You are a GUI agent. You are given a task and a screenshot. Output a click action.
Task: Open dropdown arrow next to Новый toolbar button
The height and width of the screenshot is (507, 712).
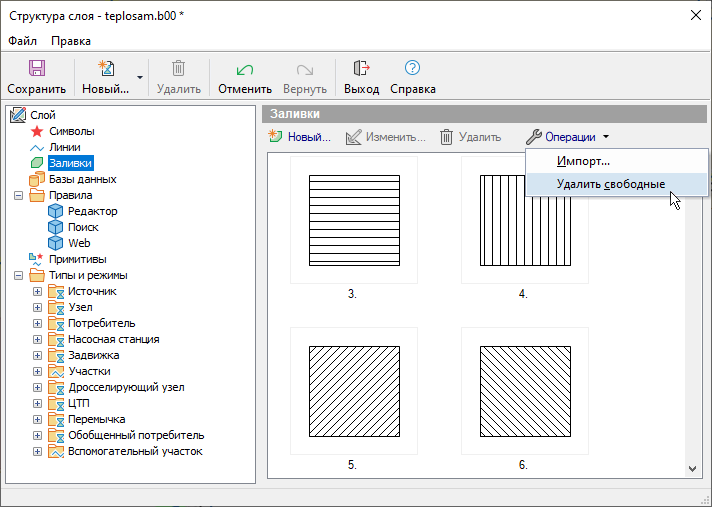(x=140, y=77)
